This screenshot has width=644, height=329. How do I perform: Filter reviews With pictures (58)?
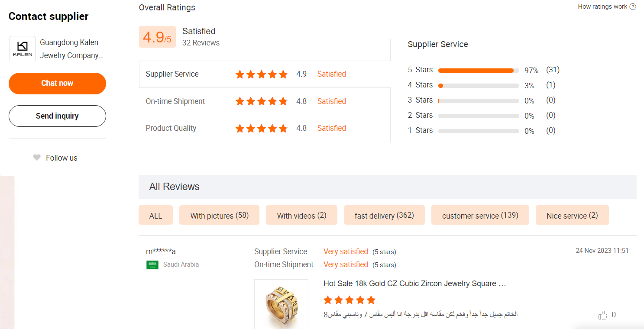tap(219, 215)
